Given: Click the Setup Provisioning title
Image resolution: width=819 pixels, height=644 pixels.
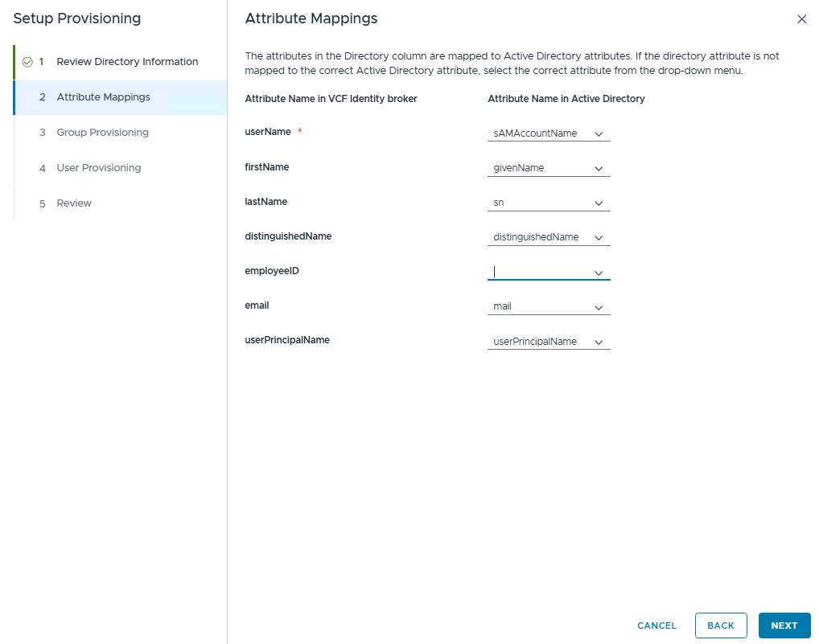Looking at the screenshot, I should [x=76, y=18].
